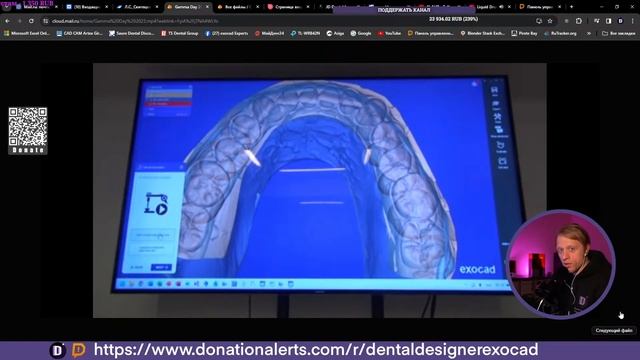Mute the Liquid tab via speaker icon
Image resolution: width=640 pixels, height=360 pixels.
pyautogui.click(x=501, y=7)
